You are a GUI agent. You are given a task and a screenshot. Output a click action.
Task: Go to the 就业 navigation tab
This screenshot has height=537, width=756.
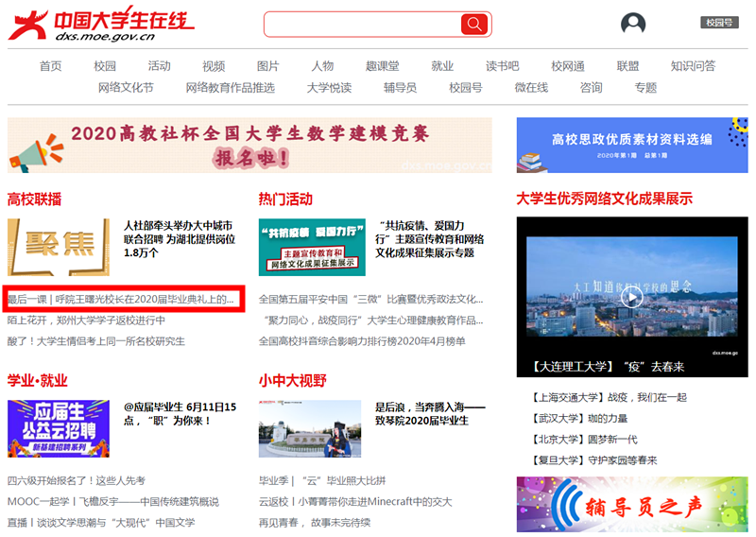pos(442,66)
